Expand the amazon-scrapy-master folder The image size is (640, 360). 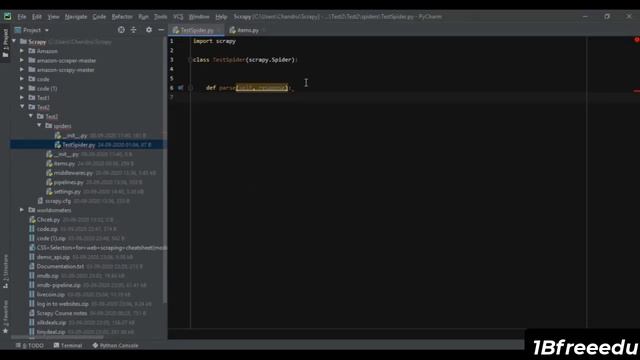point(22,69)
